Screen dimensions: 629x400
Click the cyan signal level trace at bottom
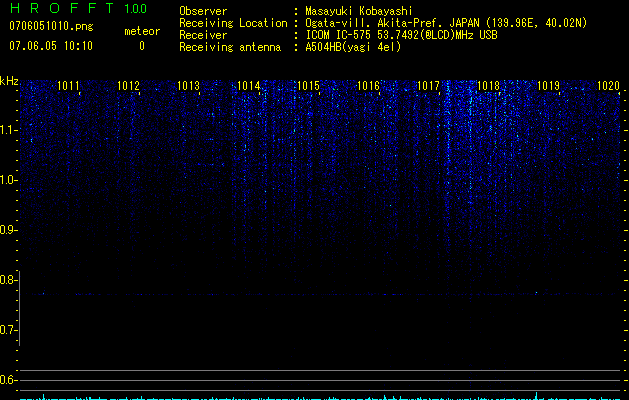321,397
